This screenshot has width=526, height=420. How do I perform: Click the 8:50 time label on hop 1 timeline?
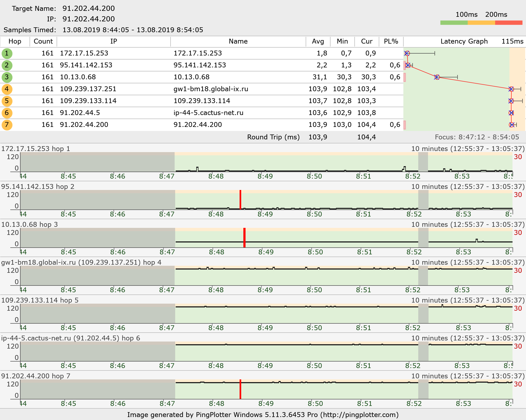click(x=314, y=176)
